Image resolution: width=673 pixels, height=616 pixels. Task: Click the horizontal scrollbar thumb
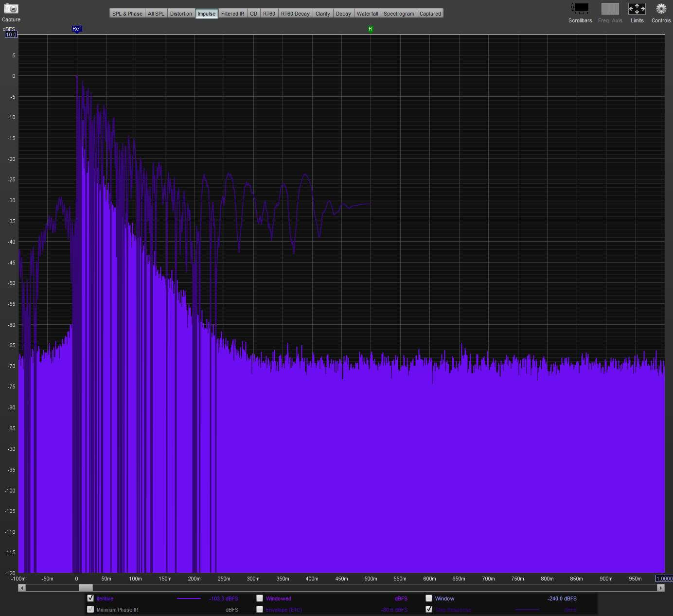[86, 588]
